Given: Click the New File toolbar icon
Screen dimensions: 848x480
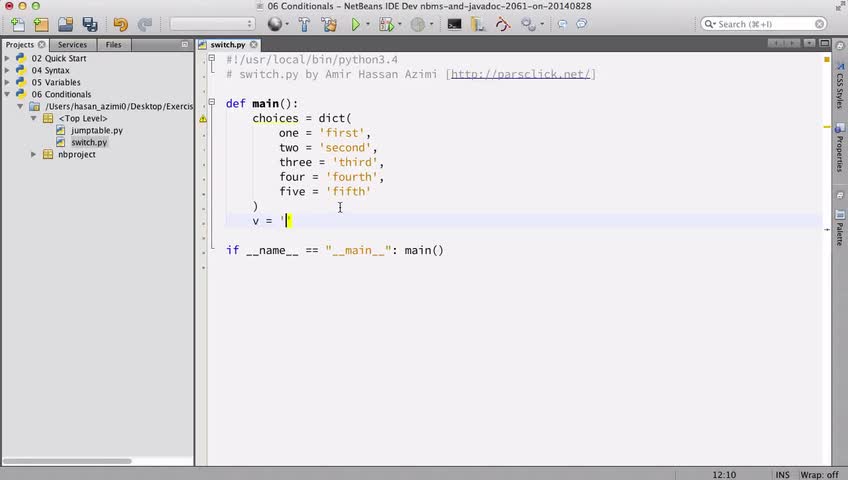Looking at the screenshot, I should point(18,24).
